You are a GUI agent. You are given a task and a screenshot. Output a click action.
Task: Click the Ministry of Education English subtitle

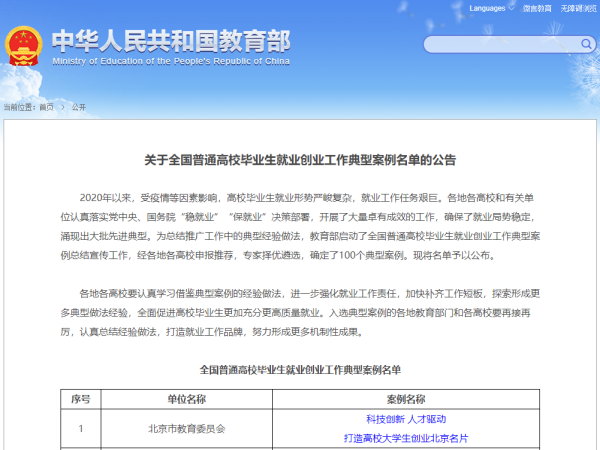click(x=171, y=60)
